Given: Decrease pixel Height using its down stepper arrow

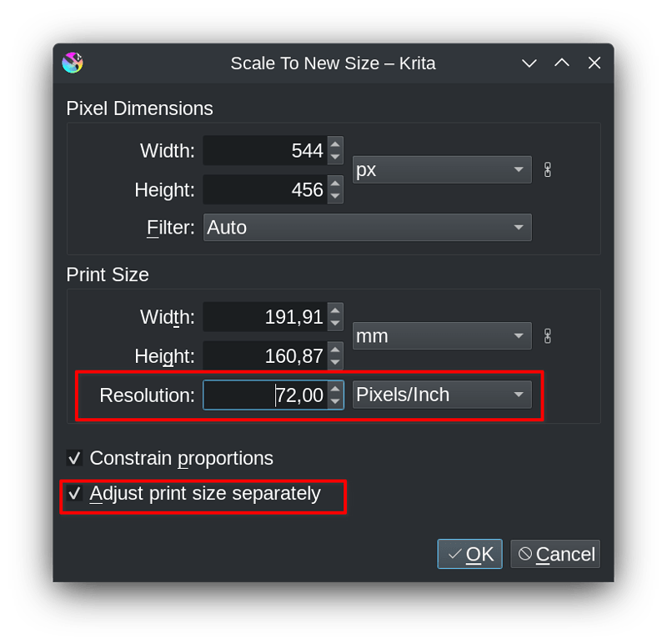Looking at the screenshot, I should click(334, 195).
